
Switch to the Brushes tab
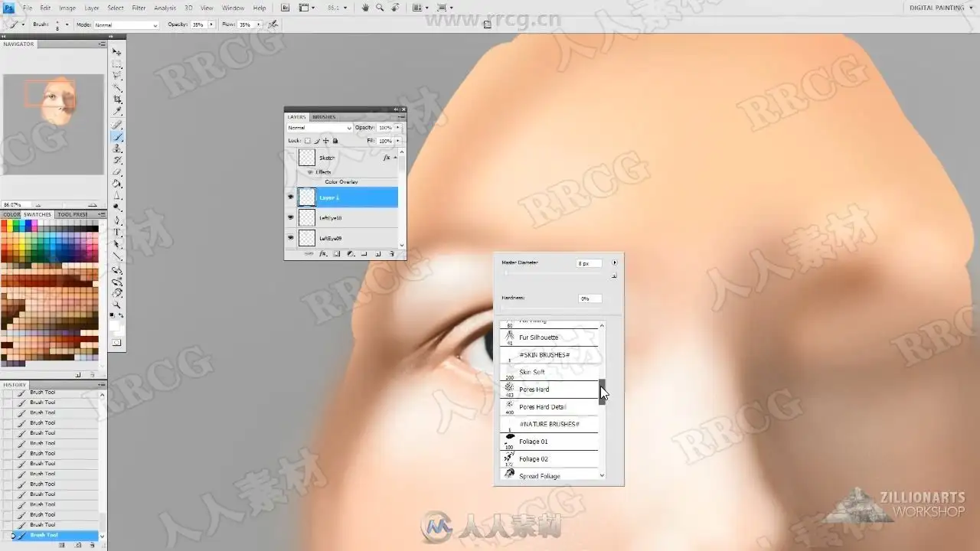(324, 117)
